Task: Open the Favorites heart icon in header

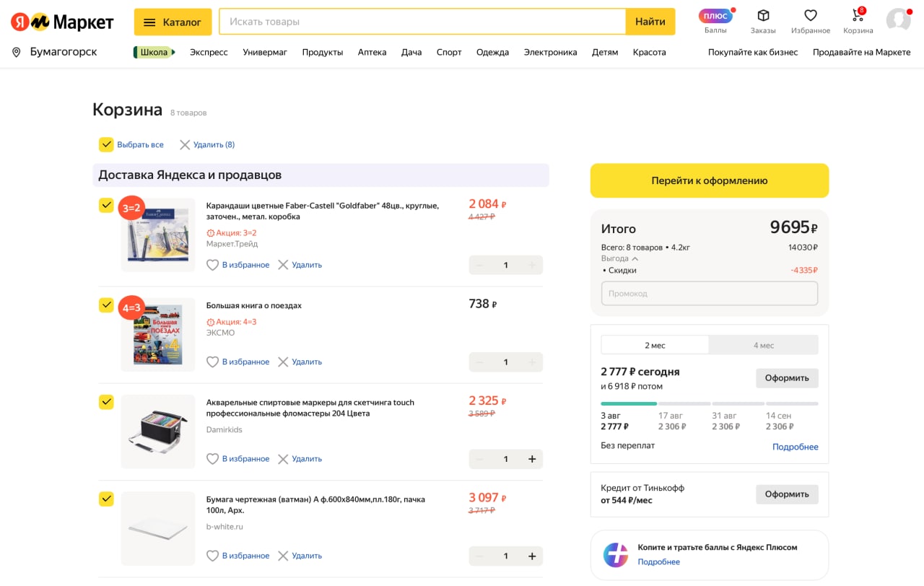Action: coord(810,16)
